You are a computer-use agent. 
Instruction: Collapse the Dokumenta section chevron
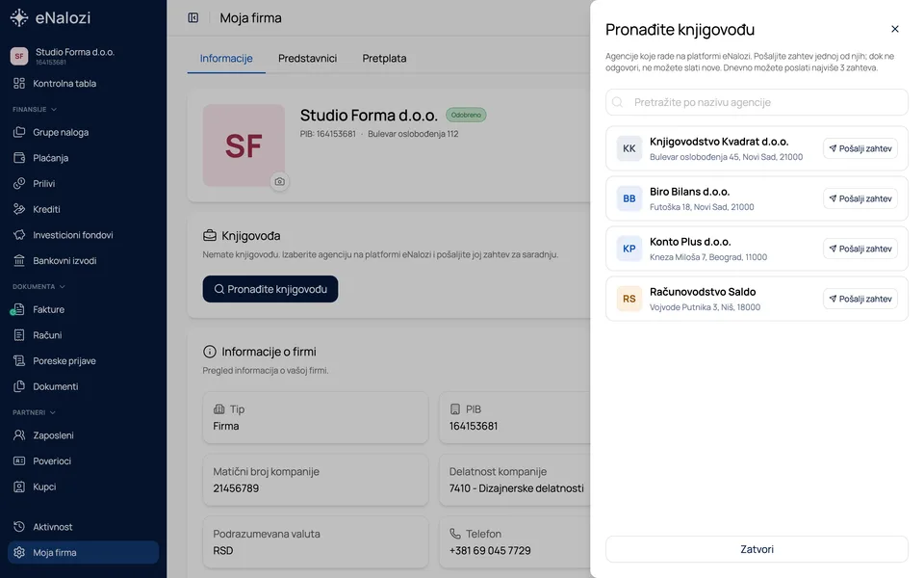point(62,287)
